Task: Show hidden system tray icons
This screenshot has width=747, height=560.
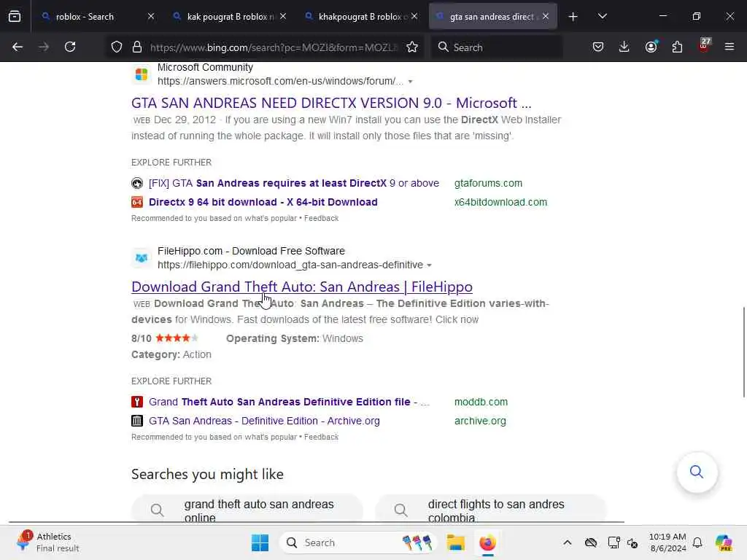Action: click(x=568, y=542)
